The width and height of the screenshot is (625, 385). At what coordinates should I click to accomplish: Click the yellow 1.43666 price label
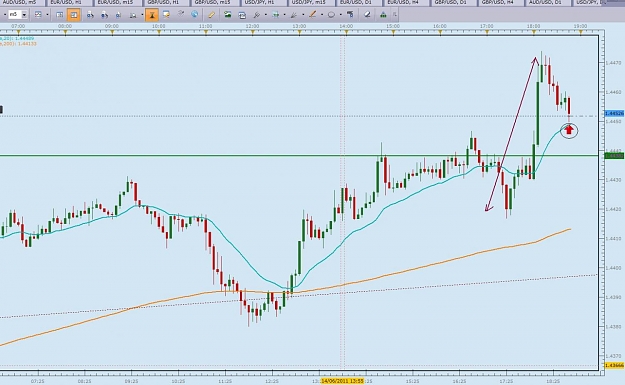coord(614,365)
